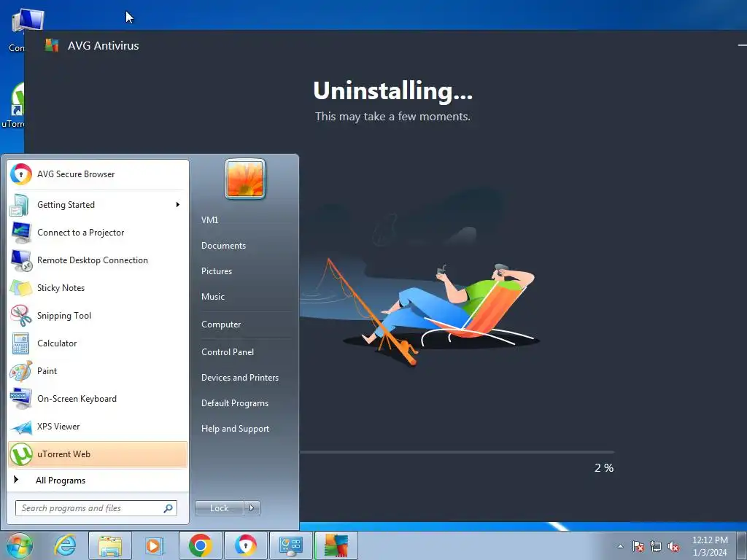The image size is (747, 560).
Task: Switch to Google Chrome in taskbar
Action: point(200,545)
